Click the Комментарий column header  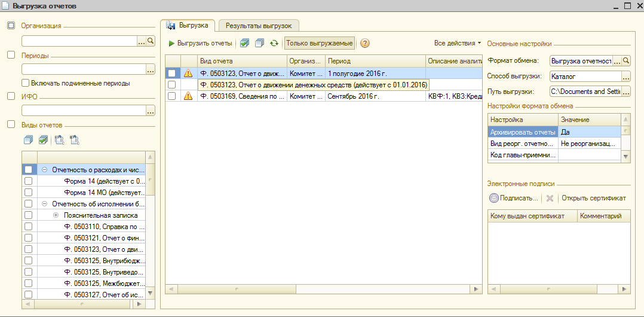(604, 217)
